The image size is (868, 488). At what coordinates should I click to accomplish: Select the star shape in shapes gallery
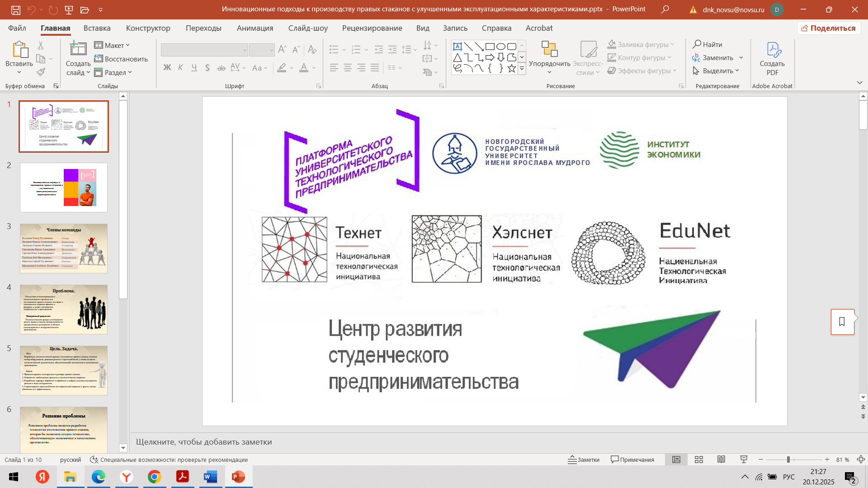(x=511, y=69)
